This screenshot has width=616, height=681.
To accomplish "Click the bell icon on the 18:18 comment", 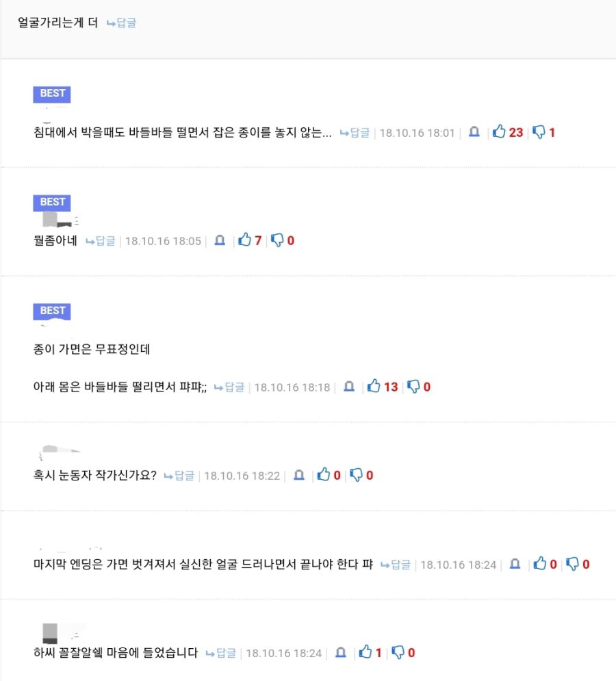I will point(348,387).
